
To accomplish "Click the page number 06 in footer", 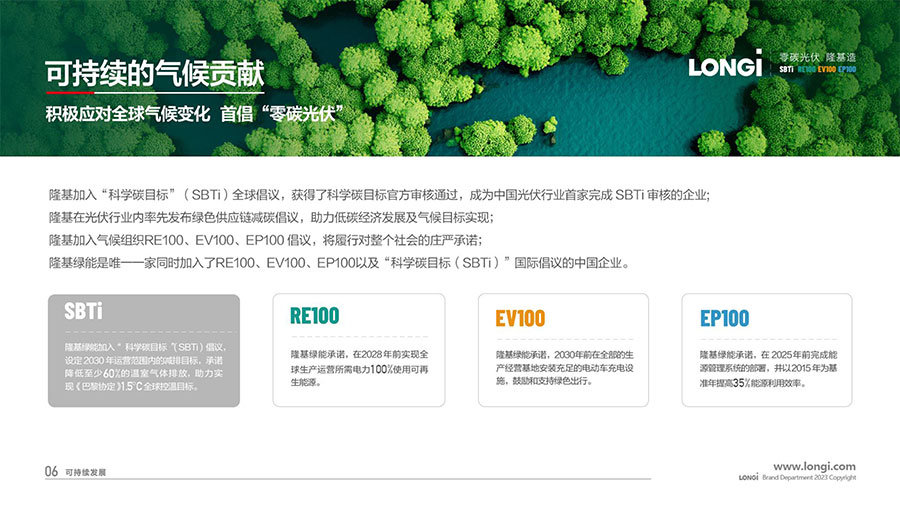I will [52, 471].
